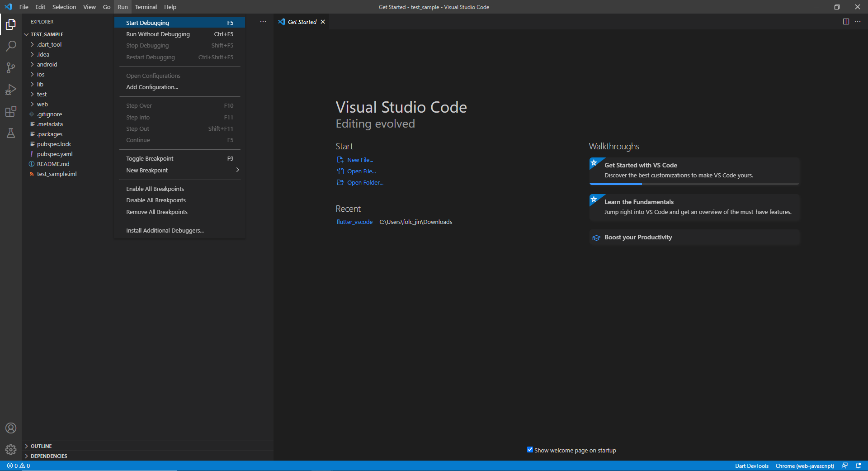Select Start Debugging from Run menu
The width and height of the screenshot is (868, 471).
point(180,23)
